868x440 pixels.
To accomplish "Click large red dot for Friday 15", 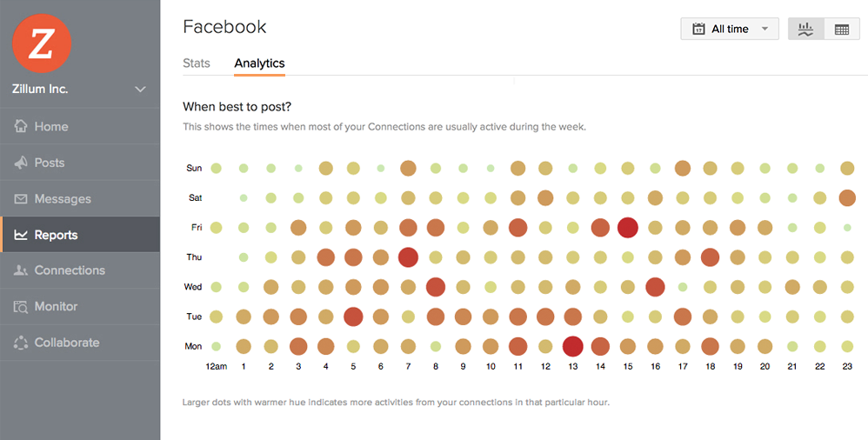I will tap(628, 228).
